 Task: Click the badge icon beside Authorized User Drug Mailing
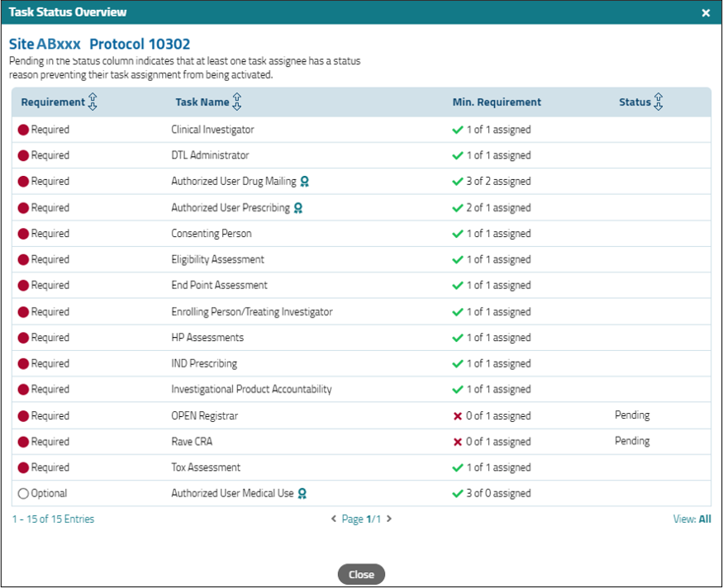click(304, 181)
